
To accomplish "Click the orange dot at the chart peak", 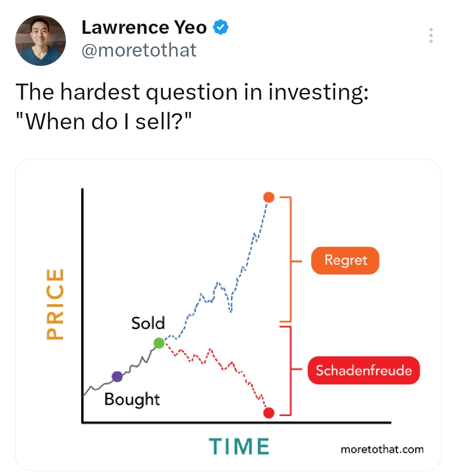I will (x=269, y=196).
